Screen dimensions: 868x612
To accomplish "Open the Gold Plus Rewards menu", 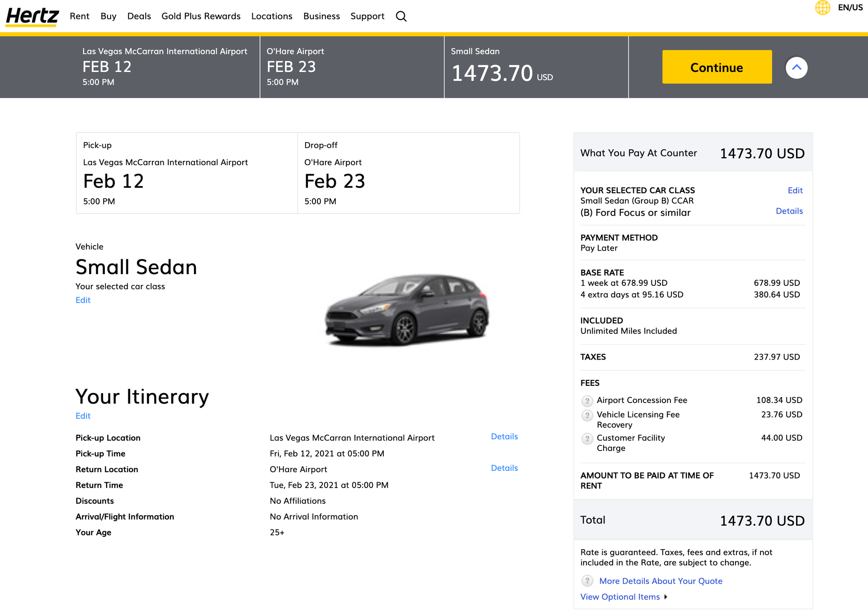I will click(201, 16).
